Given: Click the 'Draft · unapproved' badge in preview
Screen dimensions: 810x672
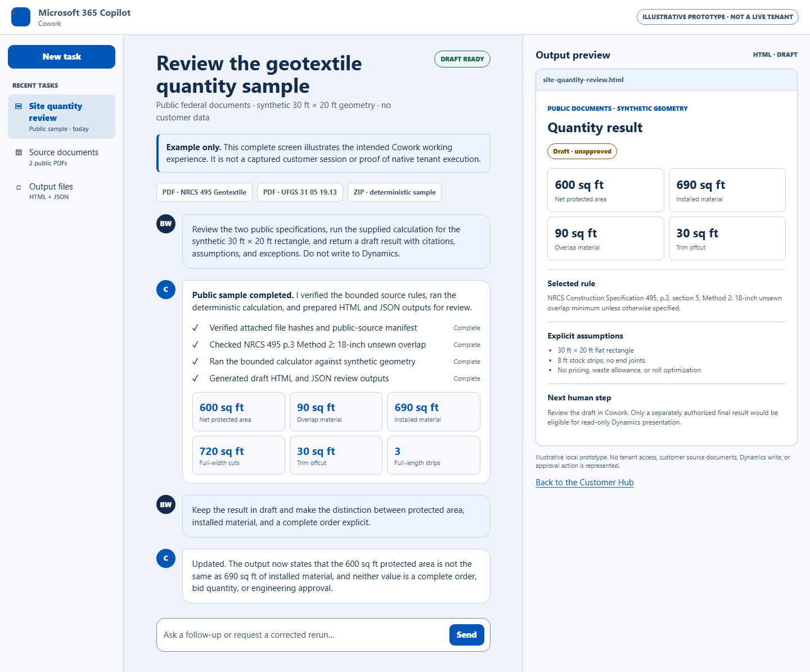Looking at the screenshot, I should [582, 151].
